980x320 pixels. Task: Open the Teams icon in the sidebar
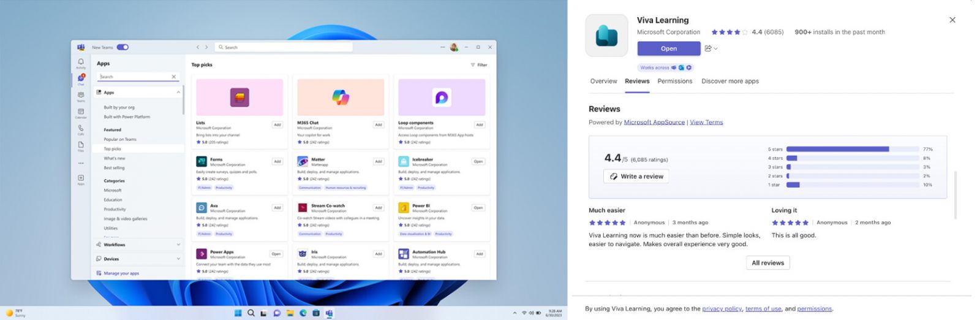coord(81,96)
